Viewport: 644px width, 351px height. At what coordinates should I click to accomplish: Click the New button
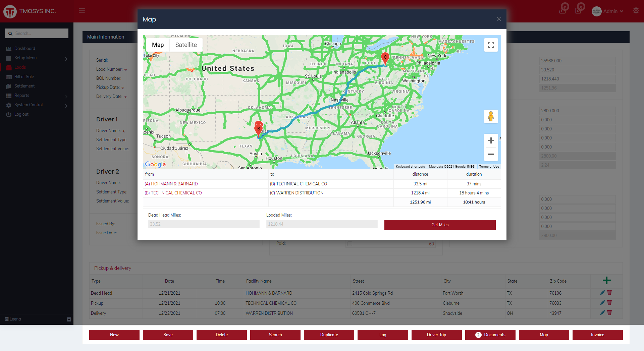click(114, 335)
